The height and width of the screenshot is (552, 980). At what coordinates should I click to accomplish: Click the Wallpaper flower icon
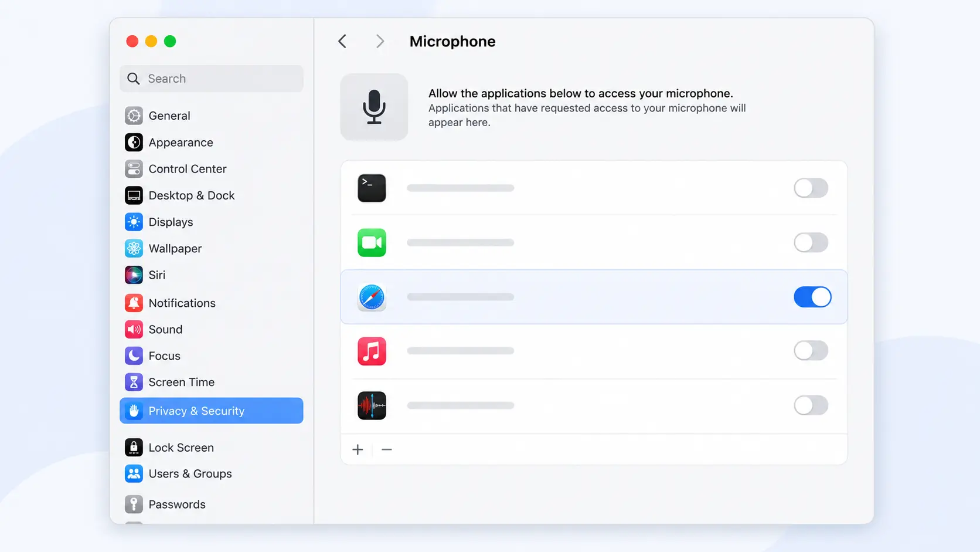pyautogui.click(x=134, y=248)
